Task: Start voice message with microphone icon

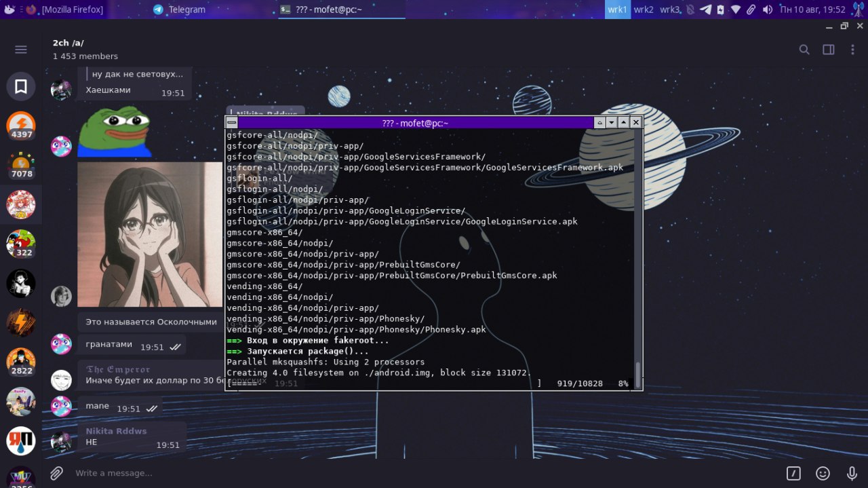Action: click(852, 473)
